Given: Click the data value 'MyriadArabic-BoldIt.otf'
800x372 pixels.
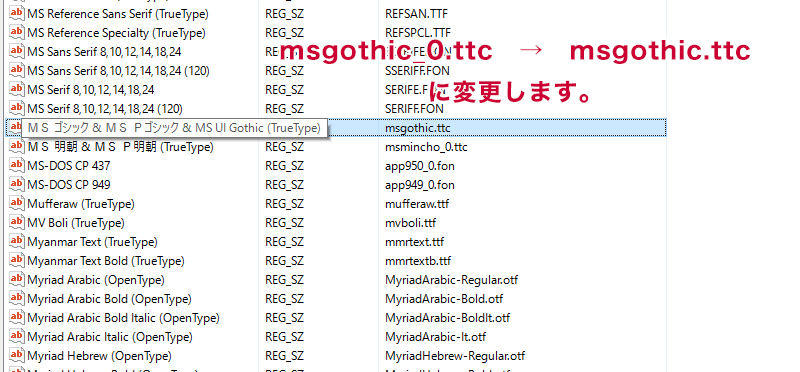Looking at the screenshot, I should coord(448,318).
